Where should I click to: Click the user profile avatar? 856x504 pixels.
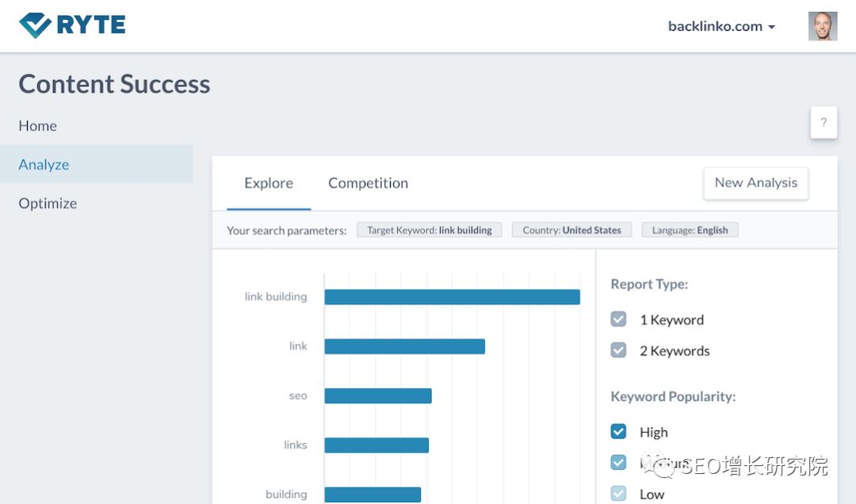pos(823,26)
